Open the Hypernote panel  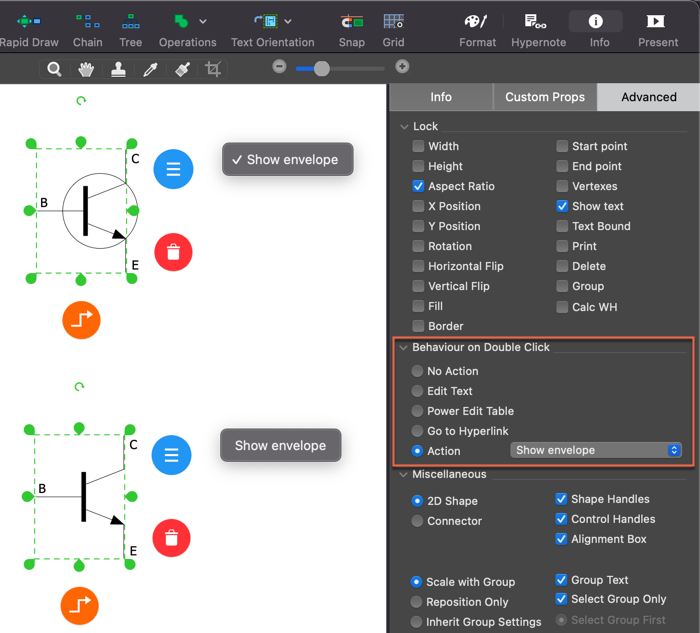(x=535, y=22)
